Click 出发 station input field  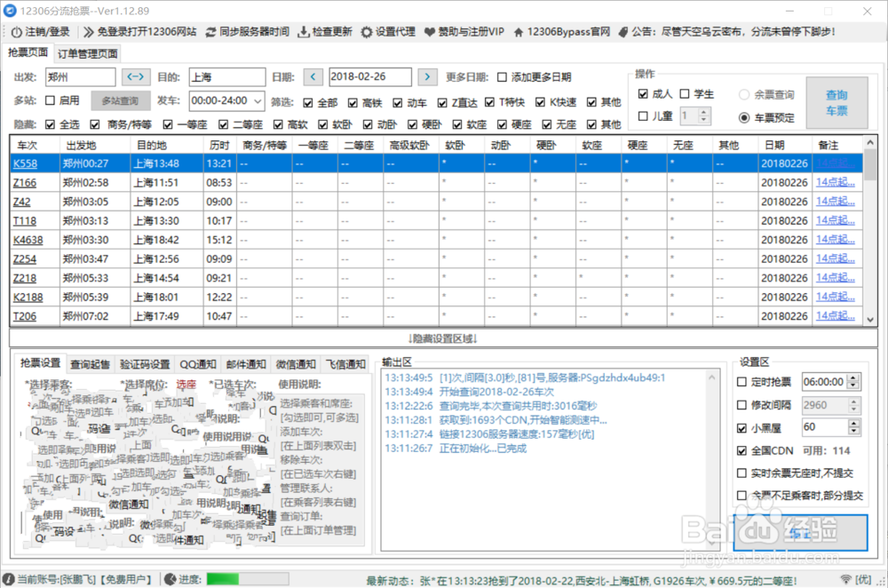[x=80, y=77]
